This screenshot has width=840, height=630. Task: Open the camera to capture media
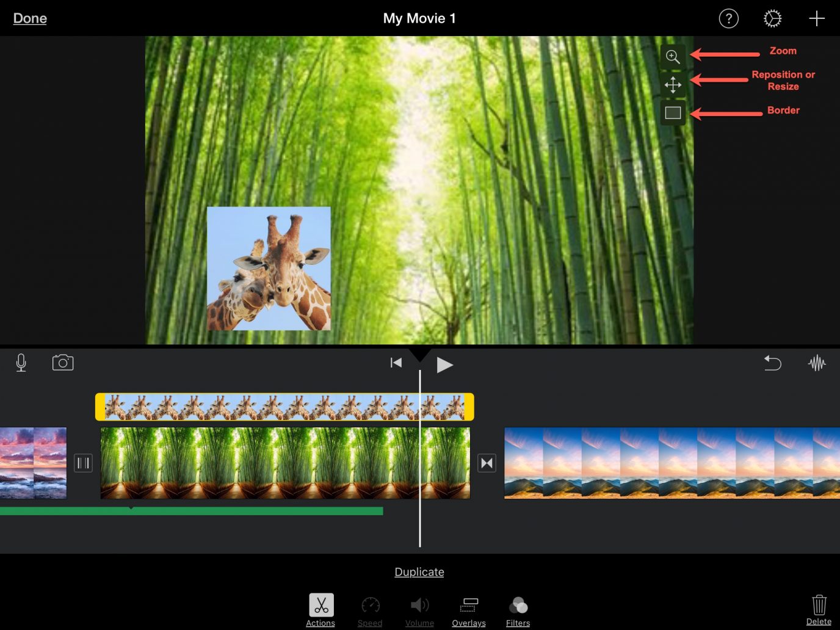tap(63, 362)
